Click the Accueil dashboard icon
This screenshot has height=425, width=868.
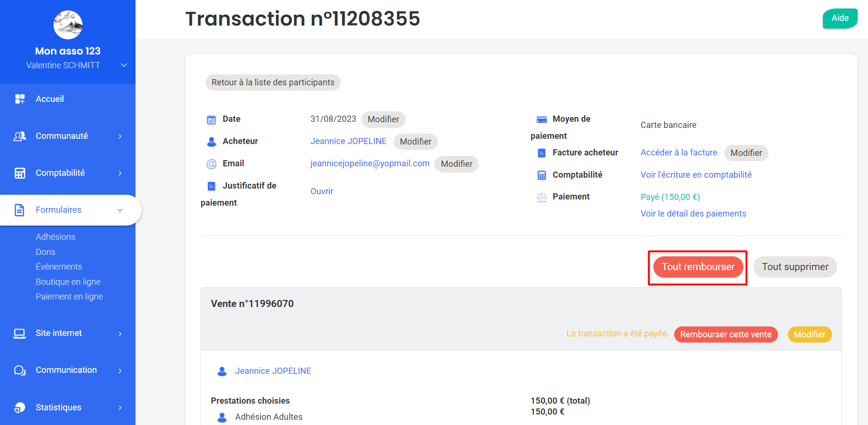click(x=20, y=99)
